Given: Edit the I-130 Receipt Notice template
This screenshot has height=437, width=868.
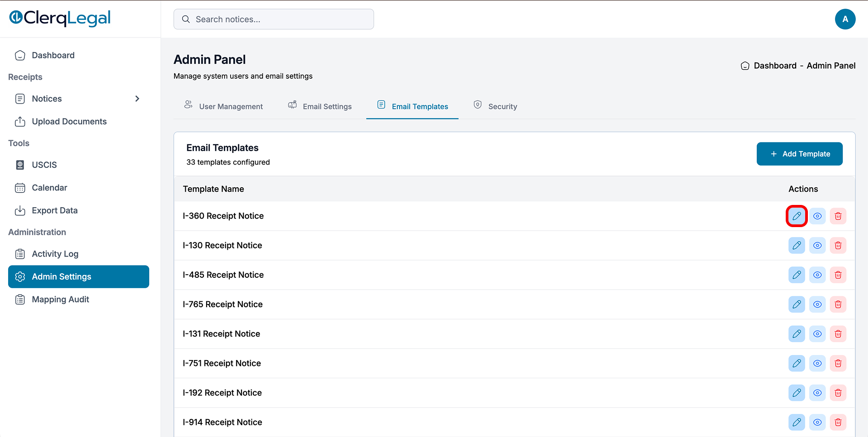Looking at the screenshot, I should [797, 246].
